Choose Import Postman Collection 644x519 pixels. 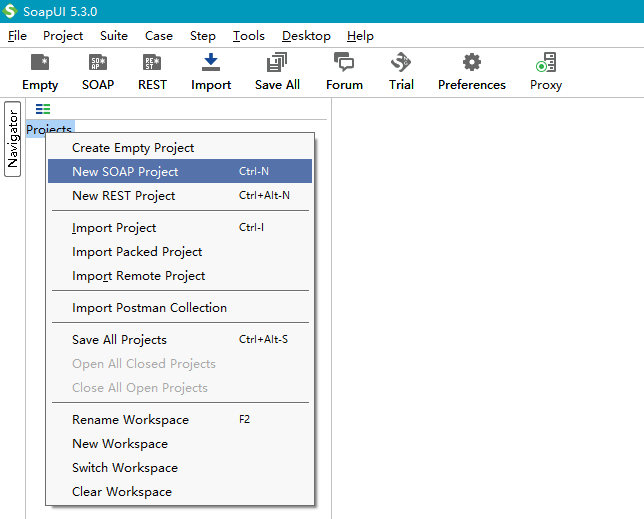coord(180,308)
